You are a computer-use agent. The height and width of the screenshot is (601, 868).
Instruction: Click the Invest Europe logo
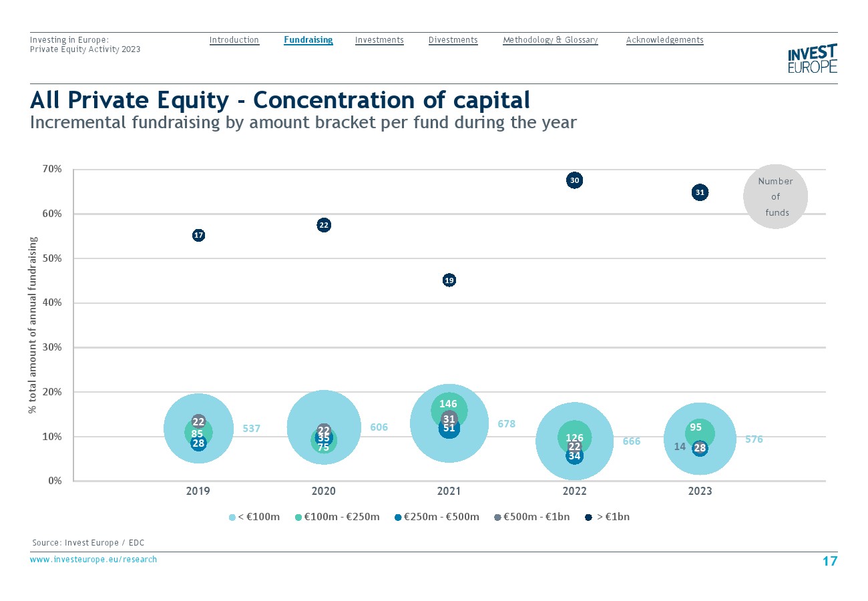click(812, 59)
